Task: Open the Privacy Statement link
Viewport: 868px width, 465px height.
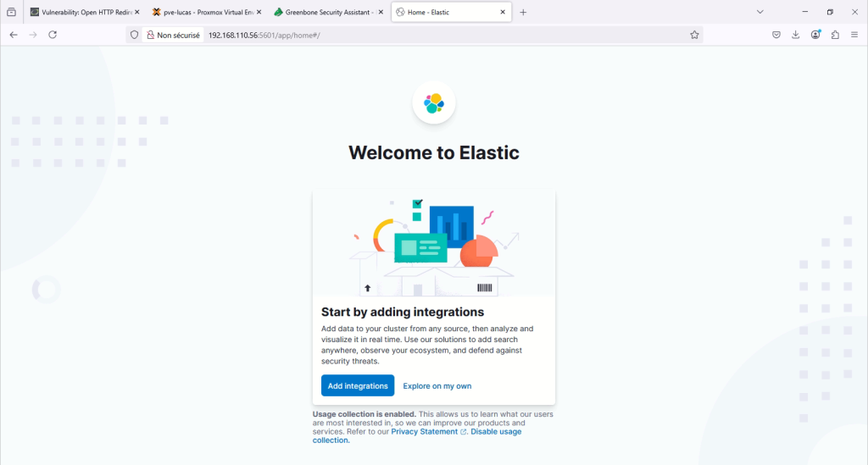Action: (426, 432)
